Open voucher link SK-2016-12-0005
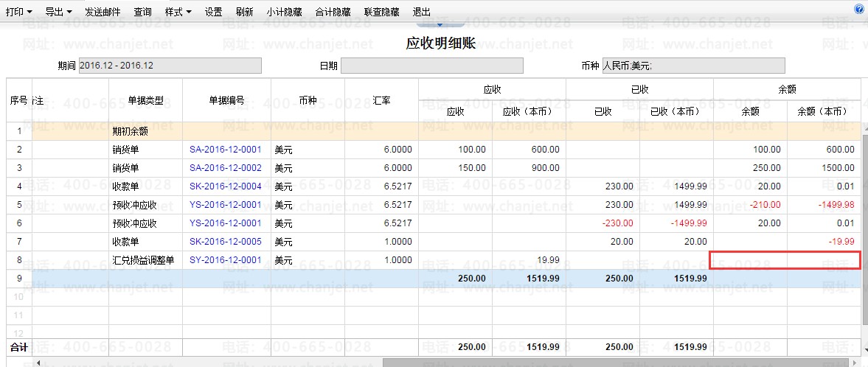 click(226, 241)
